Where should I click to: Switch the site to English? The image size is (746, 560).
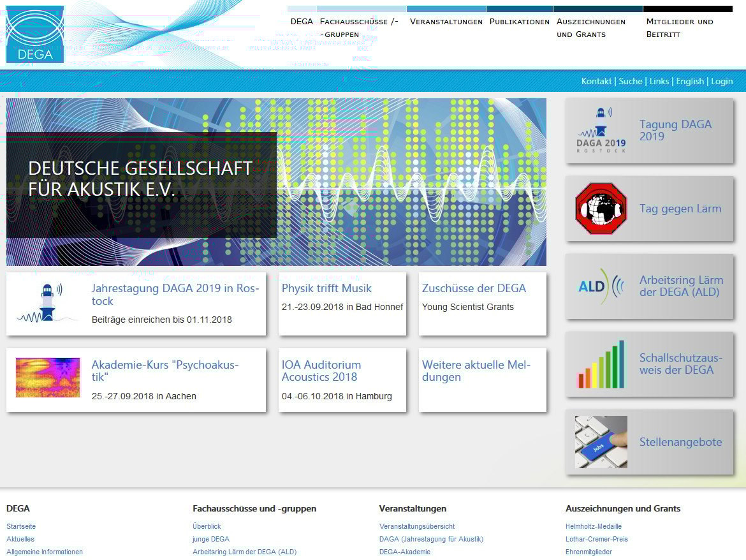[x=690, y=82]
